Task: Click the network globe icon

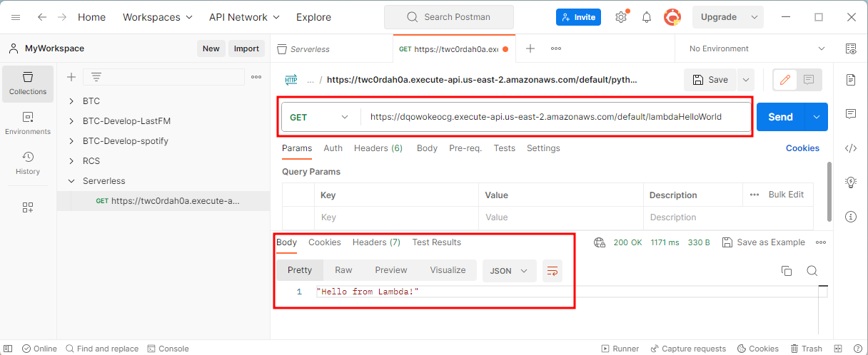Action: pos(600,242)
